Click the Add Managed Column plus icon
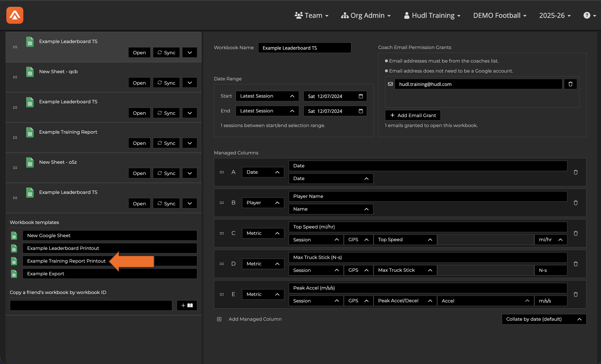 (219, 319)
